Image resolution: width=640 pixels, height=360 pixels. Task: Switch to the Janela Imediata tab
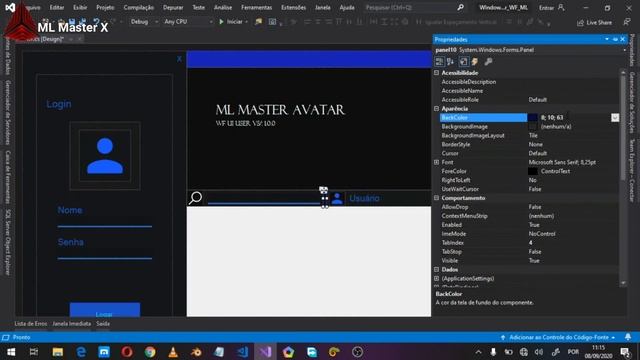[x=71, y=324]
